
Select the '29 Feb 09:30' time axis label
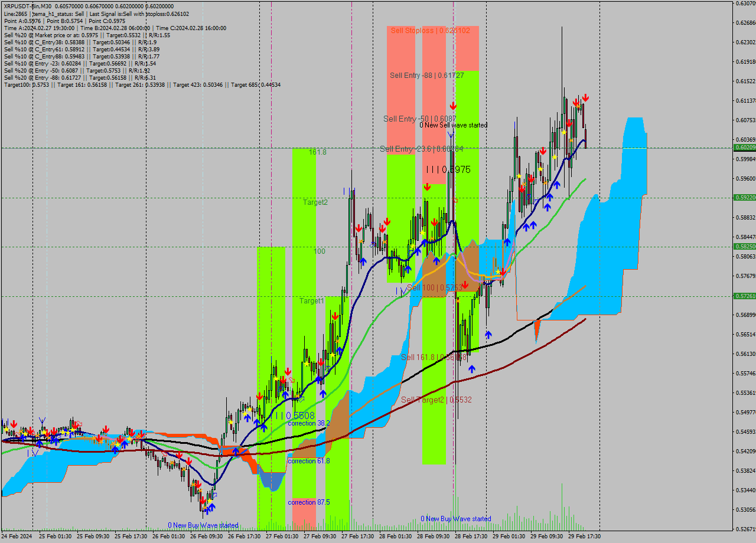point(547,537)
